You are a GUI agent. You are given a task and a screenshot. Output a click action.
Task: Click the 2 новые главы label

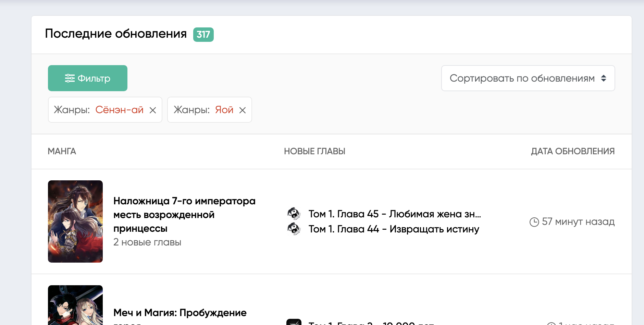click(x=147, y=242)
